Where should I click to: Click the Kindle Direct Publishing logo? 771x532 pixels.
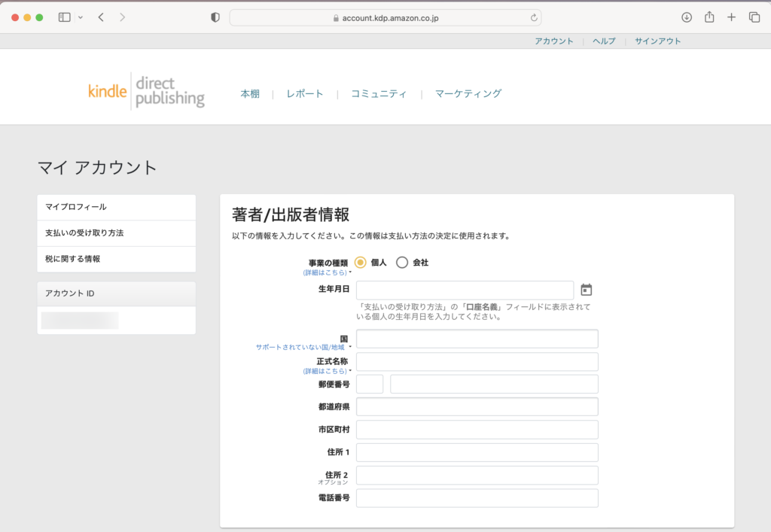(146, 92)
